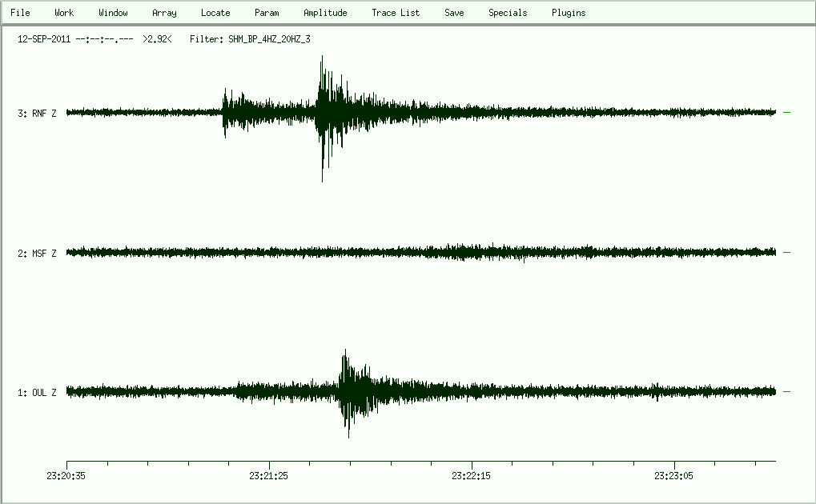The image size is (816, 504).
Task: Open the Amplitude menu
Action: coord(325,13)
